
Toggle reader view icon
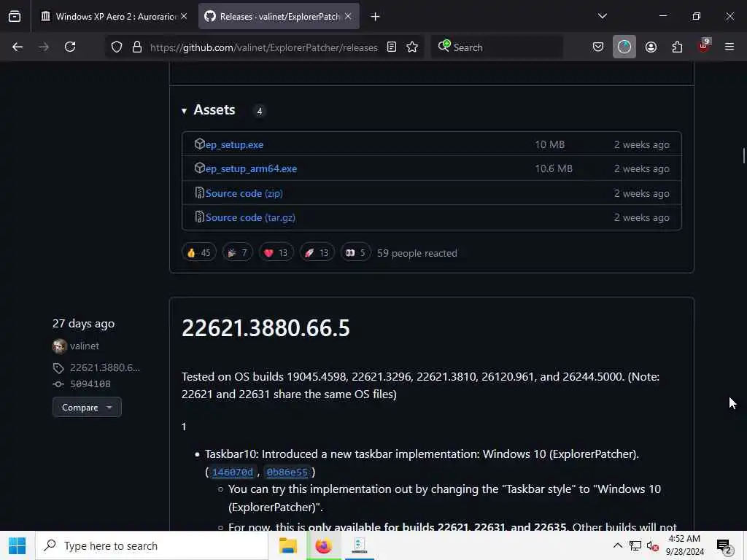[392, 47]
